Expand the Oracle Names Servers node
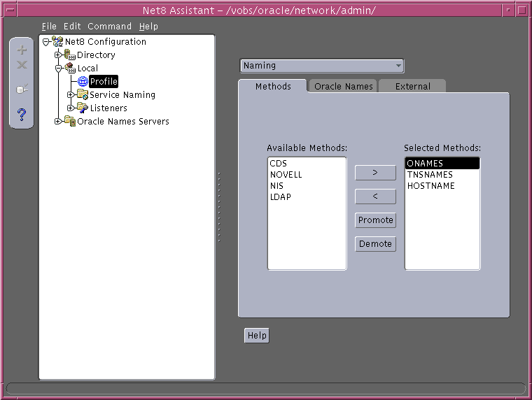 tap(58, 121)
